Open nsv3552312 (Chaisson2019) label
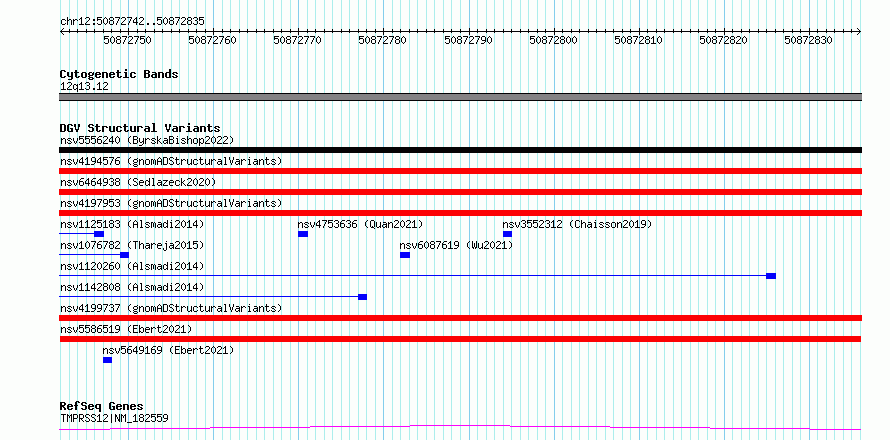This screenshot has height=440, width=890. [x=577, y=224]
